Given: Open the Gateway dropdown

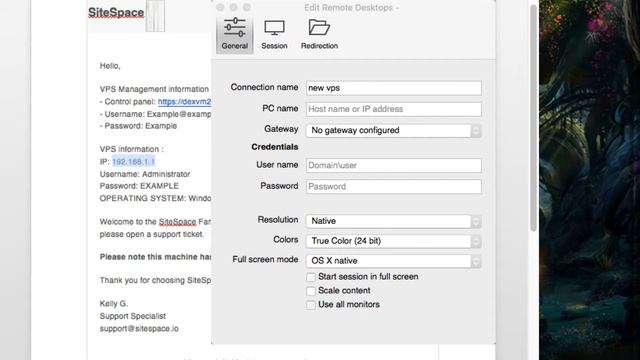Looking at the screenshot, I should [393, 130].
